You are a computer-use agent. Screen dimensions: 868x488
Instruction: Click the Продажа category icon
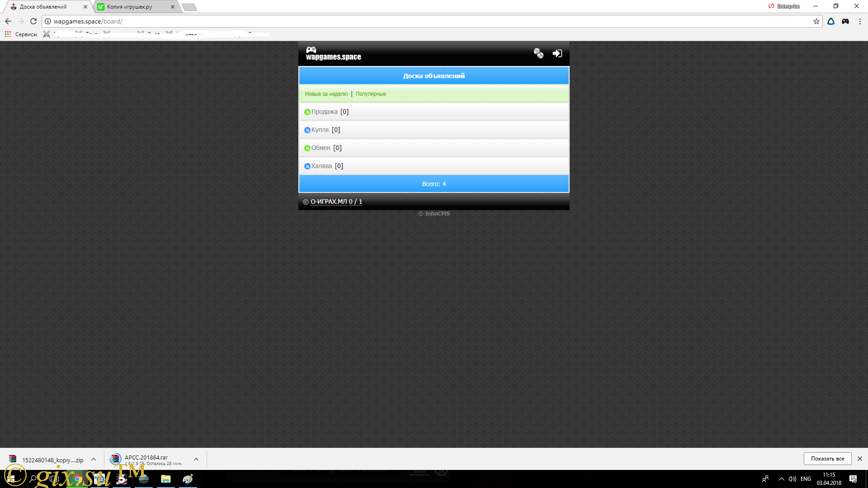[x=307, y=112]
